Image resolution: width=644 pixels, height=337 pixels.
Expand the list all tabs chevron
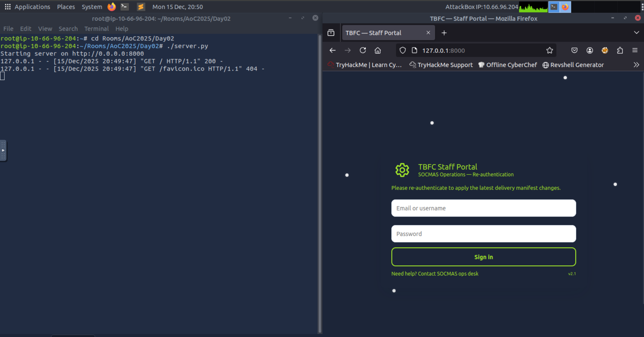(636, 33)
